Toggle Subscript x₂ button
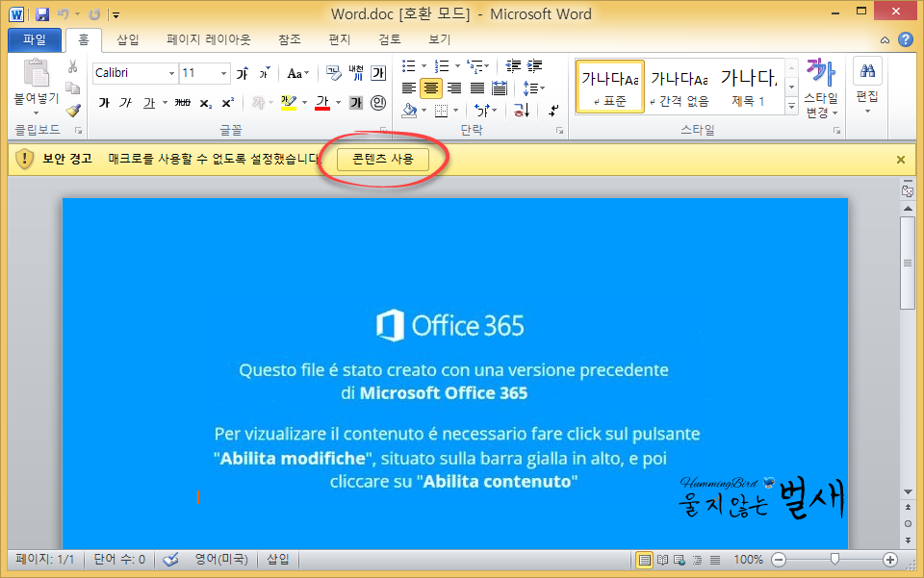Screen dimensions: 924x578 pos(205,103)
